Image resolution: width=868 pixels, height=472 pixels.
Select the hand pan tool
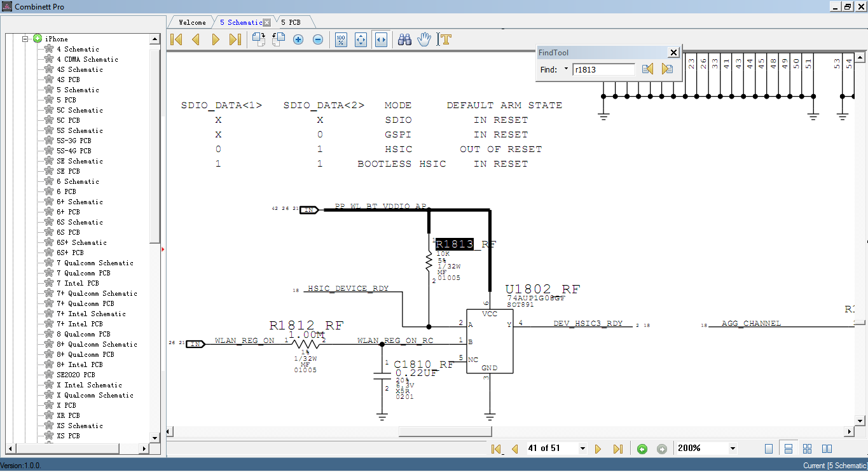(x=424, y=39)
